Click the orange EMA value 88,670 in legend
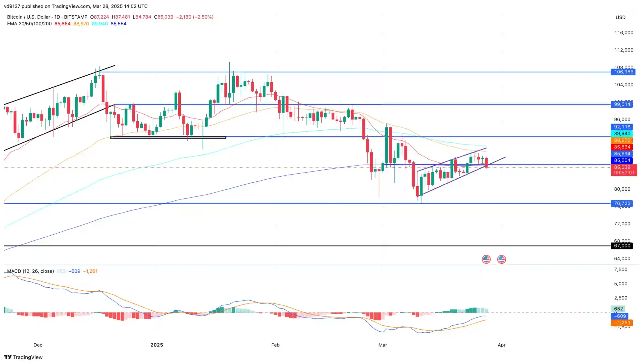 pyautogui.click(x=81, y=24)
